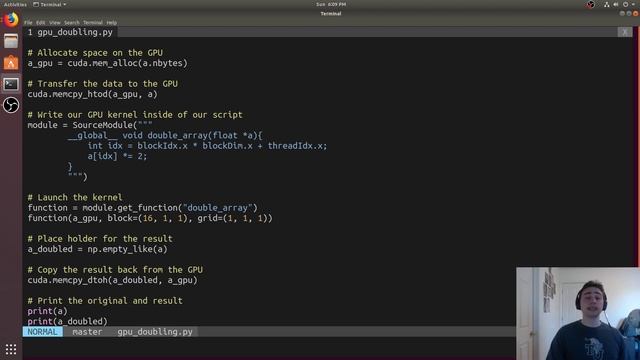
Task: Click the line 'cuda.memcpy_htod(a_gpu, a)'
Action: (x=92, y=94)
